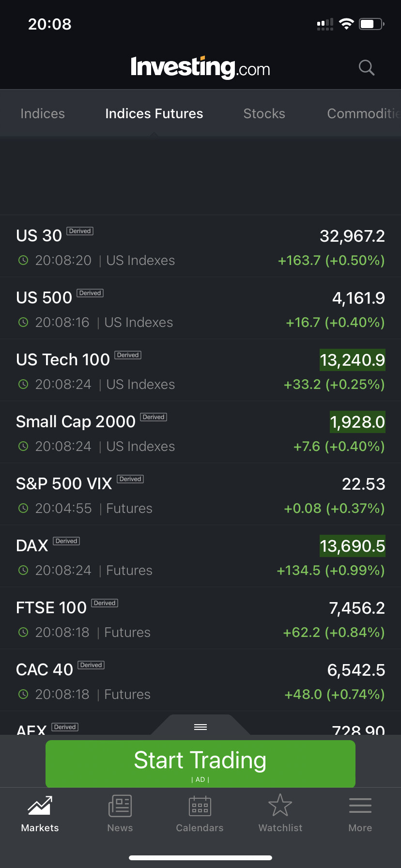The image size is (401, 868).
Task: Open the Watchlist star icon
Action: [280, 806]
